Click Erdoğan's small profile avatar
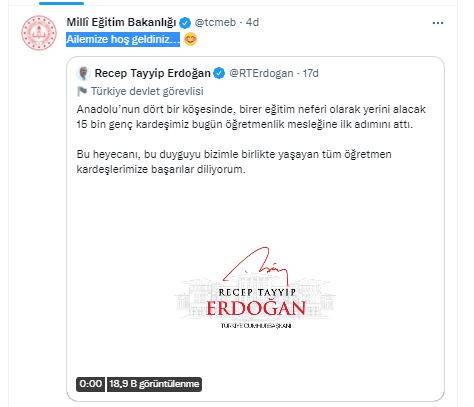The width and height of the screenshot is (474, 407). pyautogui.click(x=83, y=73)
